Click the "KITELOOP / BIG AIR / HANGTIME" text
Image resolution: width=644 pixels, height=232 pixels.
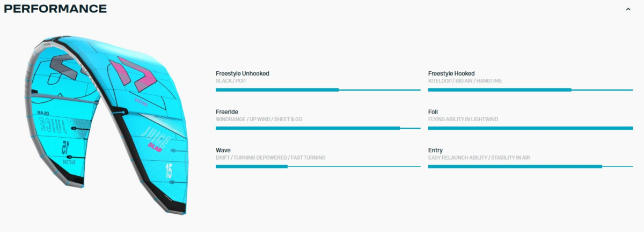[465, 81]
